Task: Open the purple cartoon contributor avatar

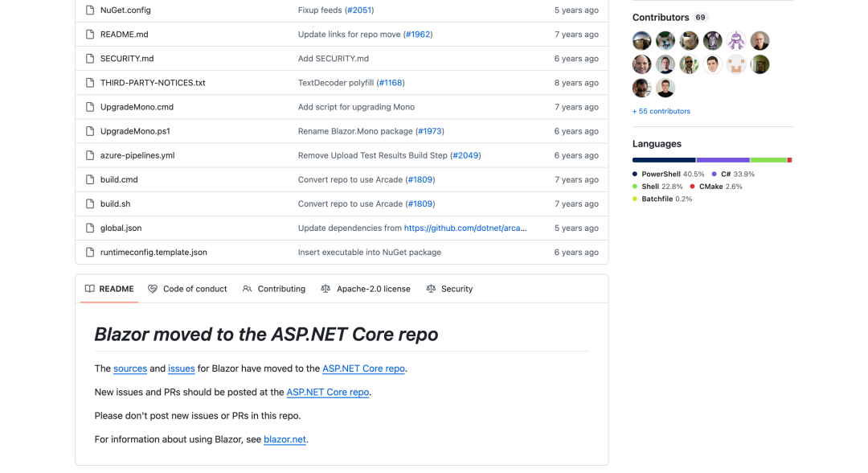Action: [736, 40]
